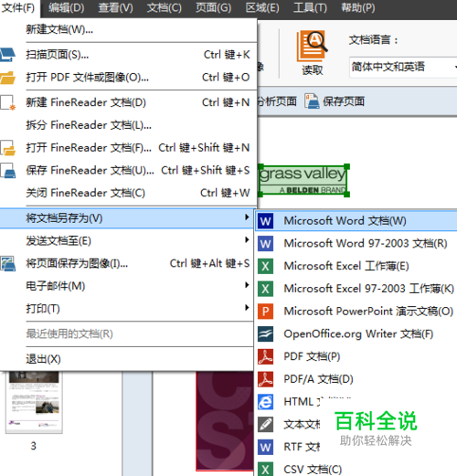Click the text document pencil icon
The height and width of the screenshot is (476, 457).
265,425
